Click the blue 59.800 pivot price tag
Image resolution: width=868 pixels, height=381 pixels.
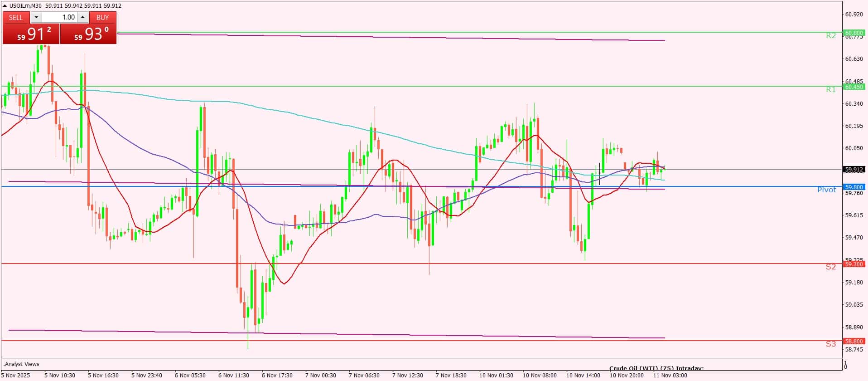click(854, 187)
